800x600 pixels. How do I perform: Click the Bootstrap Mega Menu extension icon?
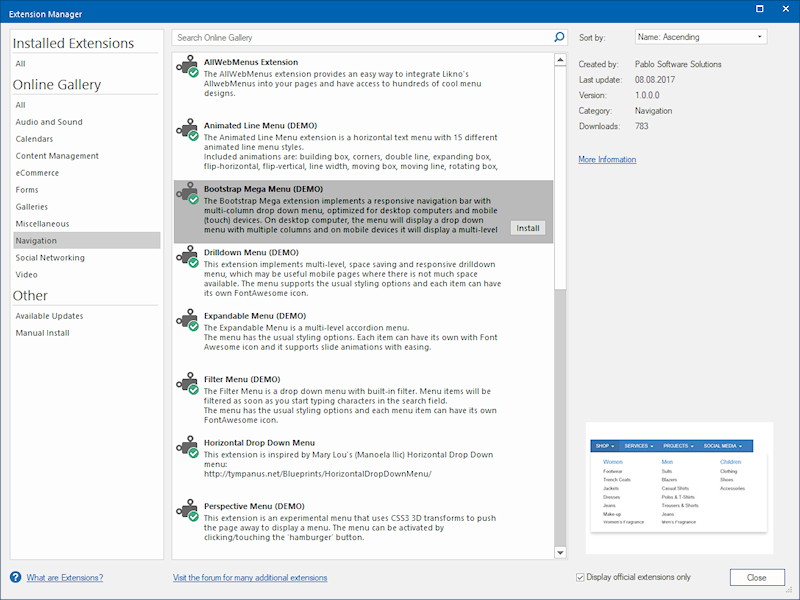click(x=189, y=196)
